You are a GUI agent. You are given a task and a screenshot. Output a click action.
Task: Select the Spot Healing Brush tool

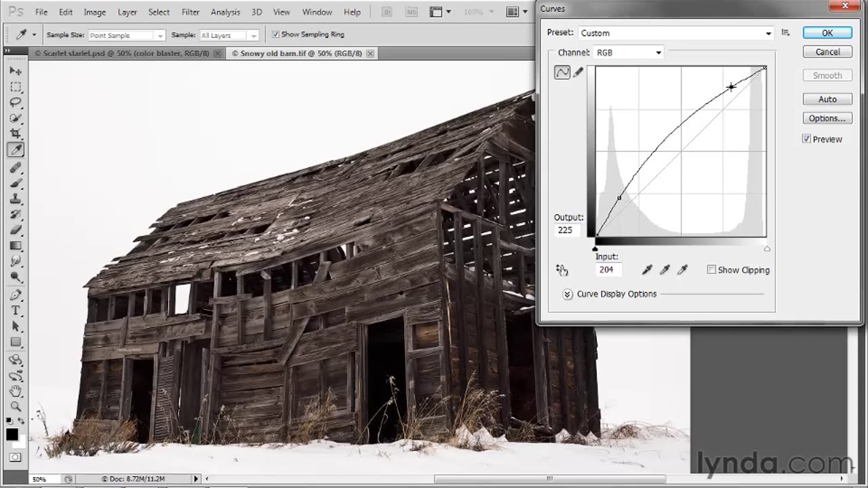coord(15,167)
